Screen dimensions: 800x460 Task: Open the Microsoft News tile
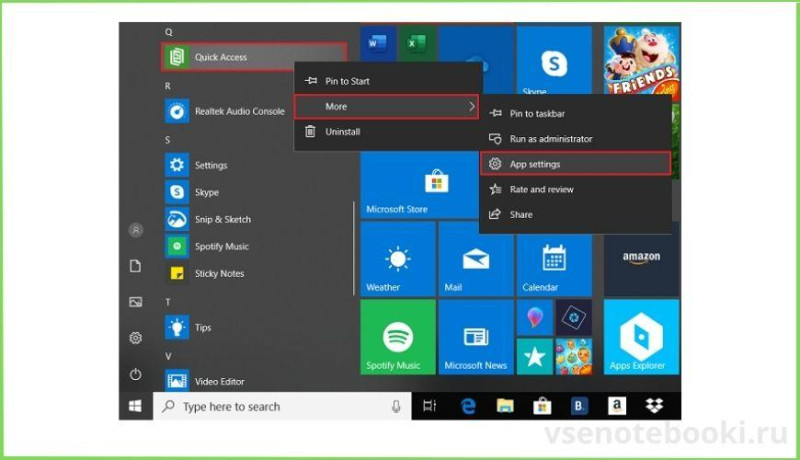point(476,337)
